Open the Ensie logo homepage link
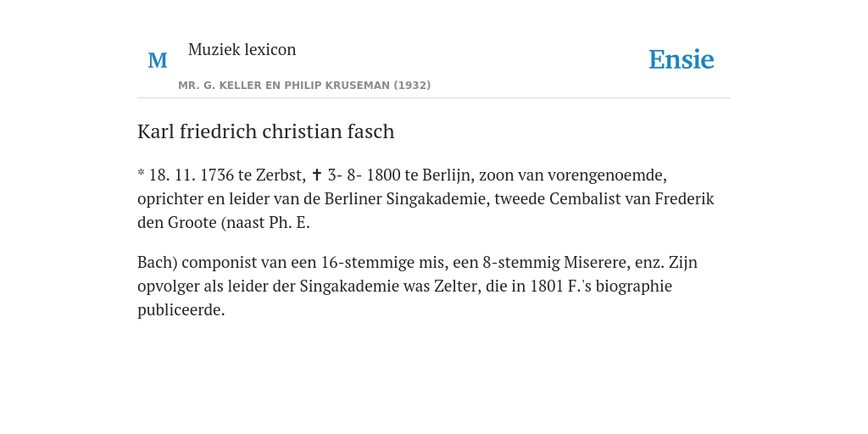This screenshot has width=868, height=434. (682, 60)
